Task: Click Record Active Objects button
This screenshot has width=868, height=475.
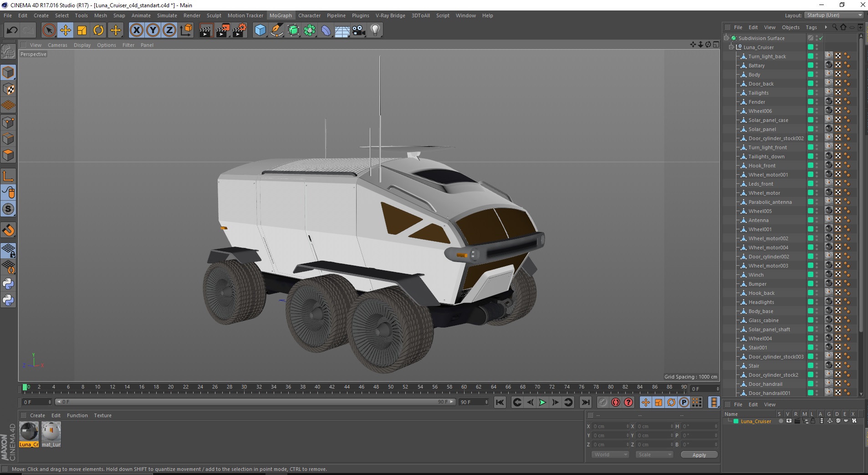Action: [603, 402]
